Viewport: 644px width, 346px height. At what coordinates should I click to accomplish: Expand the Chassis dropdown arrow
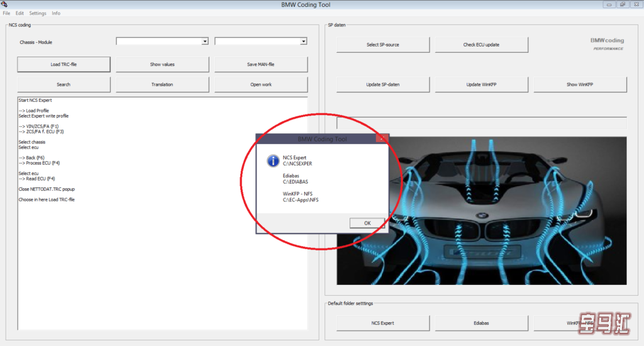coord(204,42)
